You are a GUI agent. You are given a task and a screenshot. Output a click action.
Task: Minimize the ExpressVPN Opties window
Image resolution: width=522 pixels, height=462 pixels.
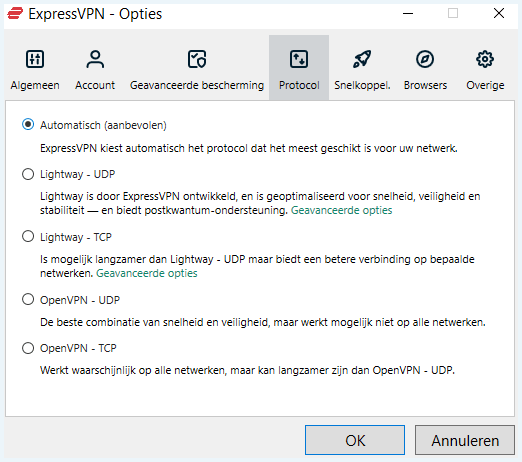click(x=408, y=14)
